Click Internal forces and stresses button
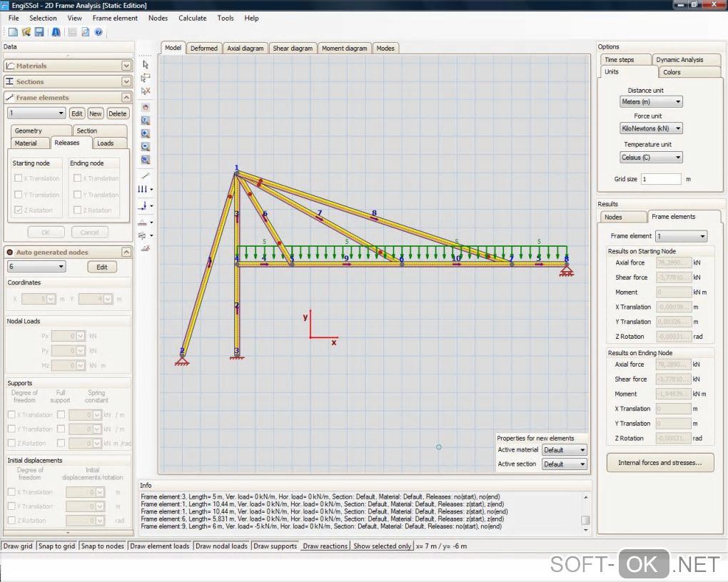 659,463
